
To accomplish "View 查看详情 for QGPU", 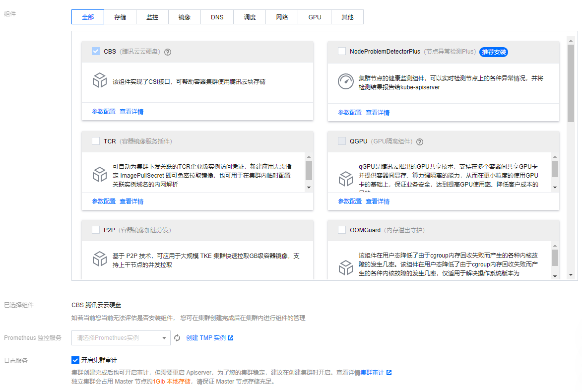I will [x=378, y=201].
